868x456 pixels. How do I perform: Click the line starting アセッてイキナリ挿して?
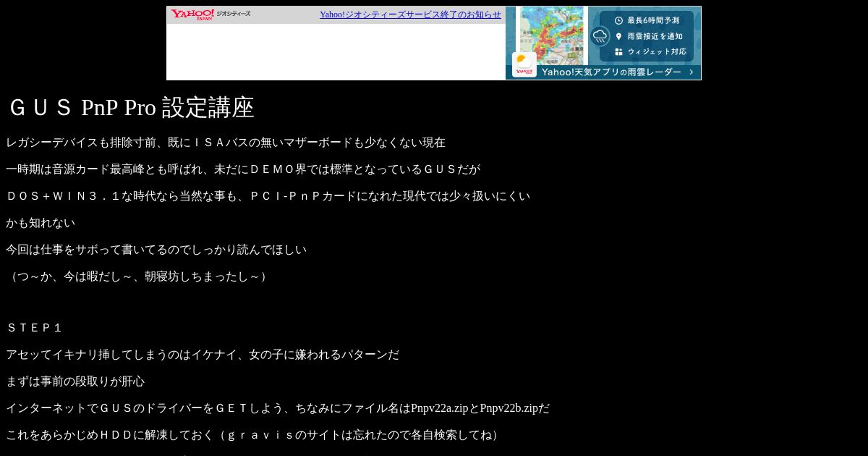tap(203, 355)
